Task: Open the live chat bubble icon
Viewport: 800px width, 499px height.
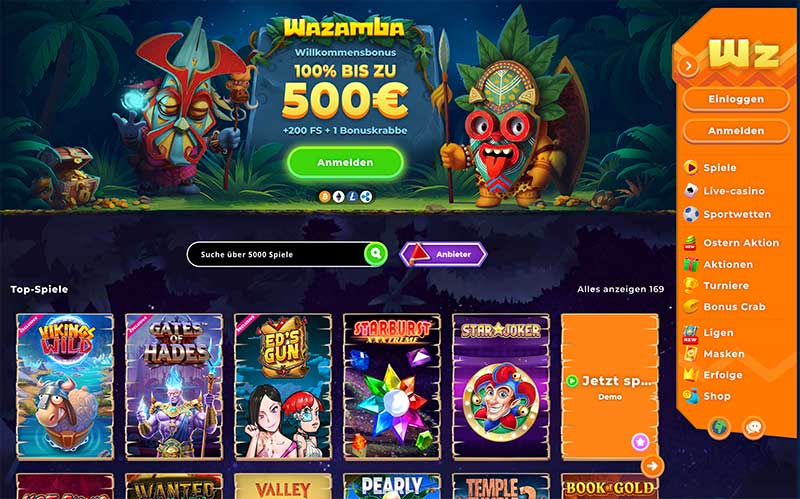Action: [x=753, y=427]
